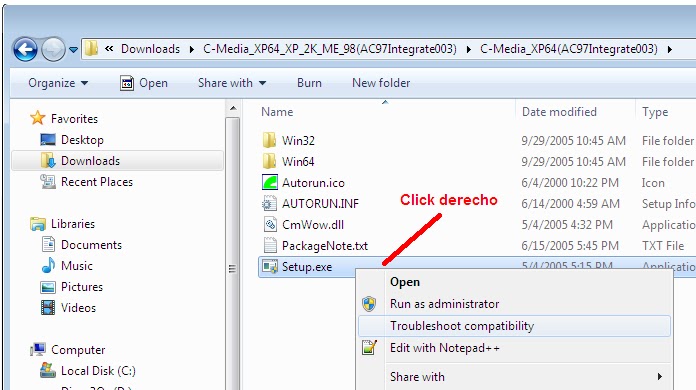Click the Videos filmstrip icon
The width and height of the screenshot is (696, 390).
48,307
